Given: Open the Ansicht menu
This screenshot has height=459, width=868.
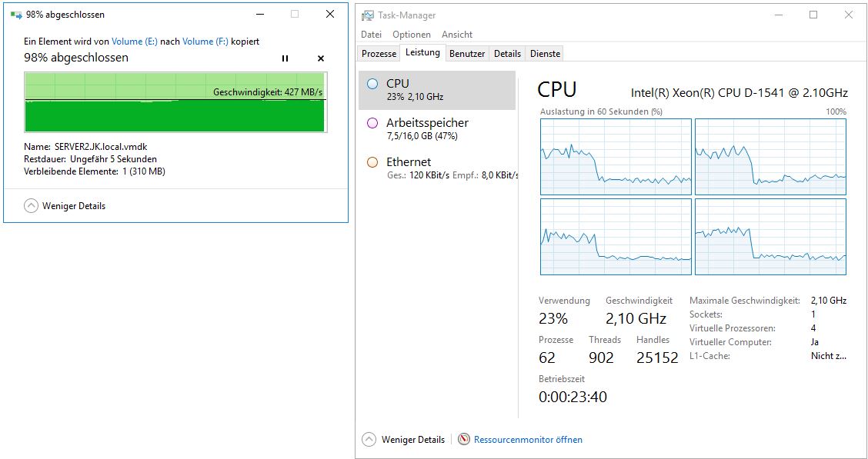Looking at the screenshot, I should click(457, 35).
